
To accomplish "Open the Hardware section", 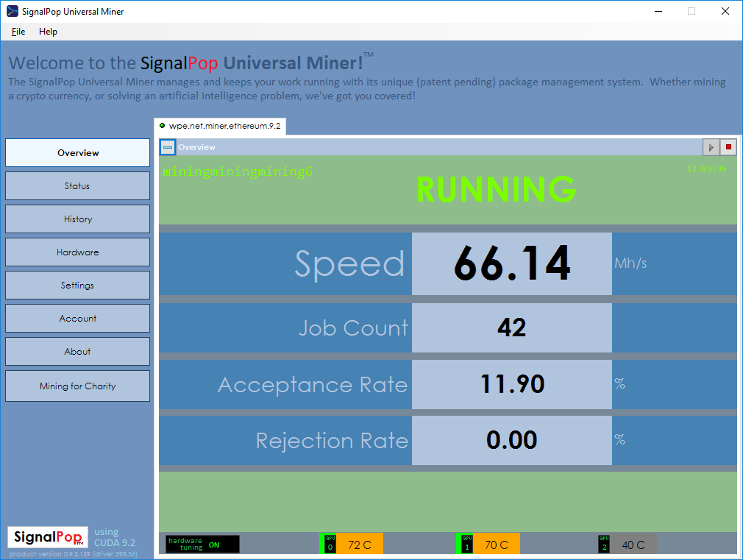I will [x=77, y=252].
